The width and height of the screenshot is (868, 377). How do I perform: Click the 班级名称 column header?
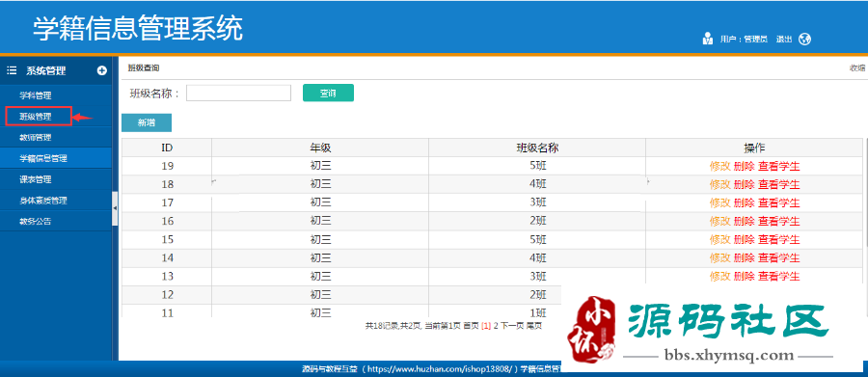pos(537,148)
